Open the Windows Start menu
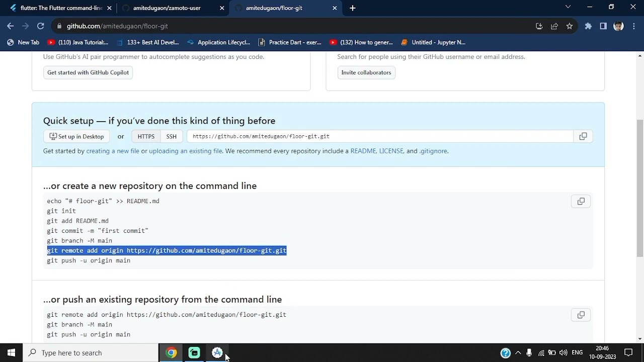This screenshot has height=362, width=644. click(x=11, y=352)
